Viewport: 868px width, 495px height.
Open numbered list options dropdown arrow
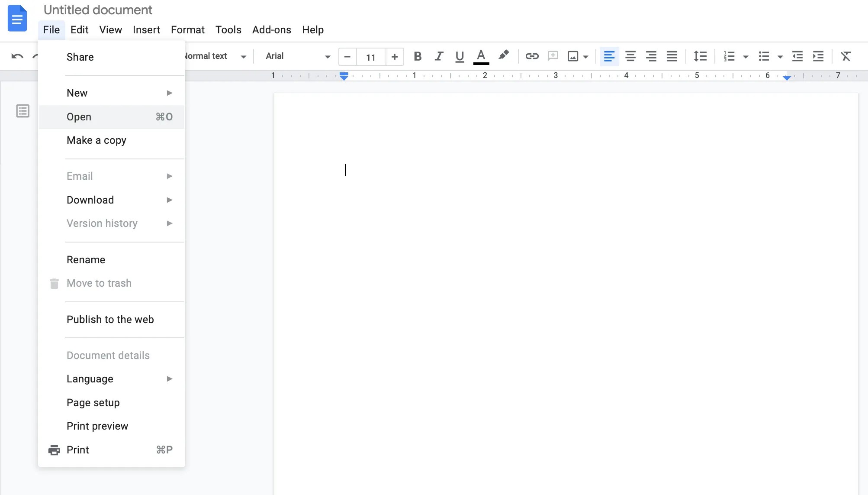(x=746, y=57)
